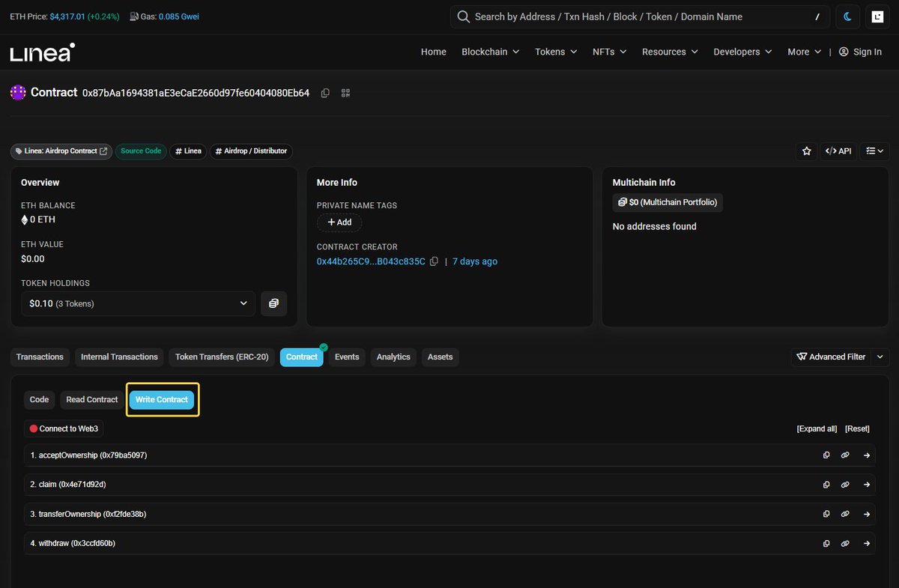The height and width of the screenshot is (588, 899).
Task: Click Connect to Web3 button
Action: pyautogui.click(x=64, y=429)
